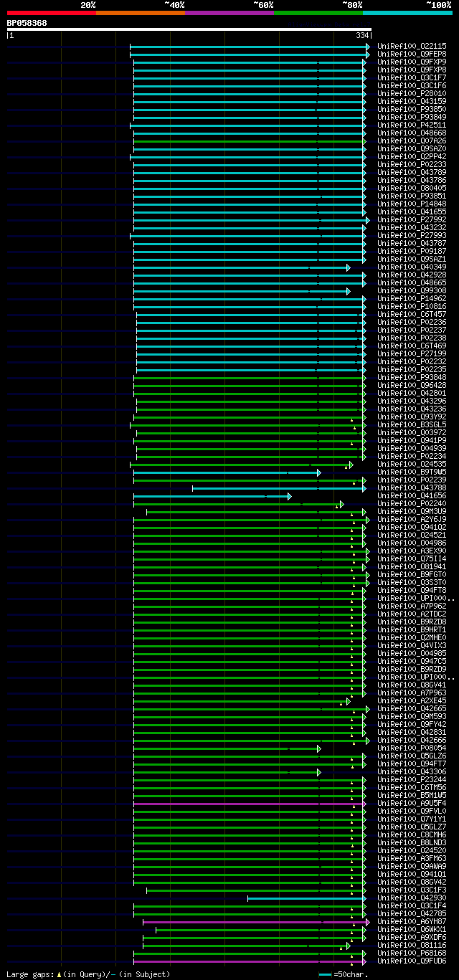Select hit label UniRef100_B3SGL5
This screenshot has width=459, height=980.
(412, 424)
